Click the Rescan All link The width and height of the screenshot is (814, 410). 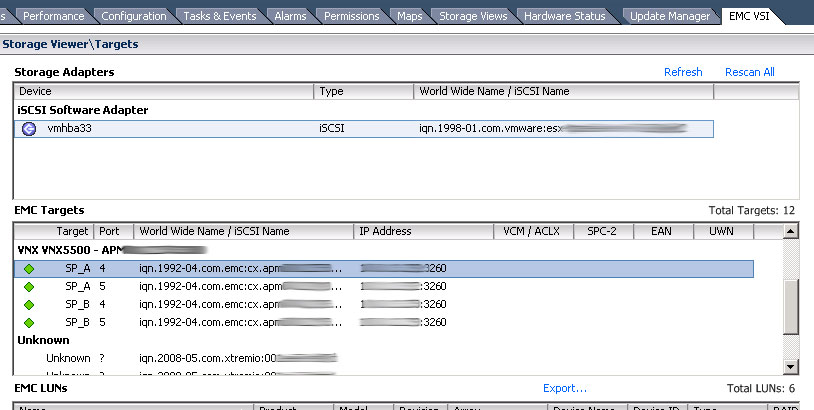tap(750, 72)
